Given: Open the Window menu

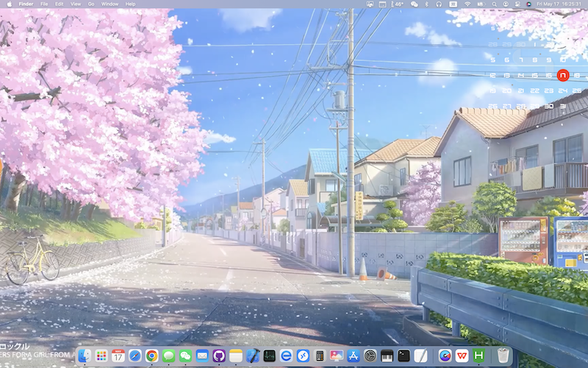Looking at the screenshot, I should click(110, 4).
